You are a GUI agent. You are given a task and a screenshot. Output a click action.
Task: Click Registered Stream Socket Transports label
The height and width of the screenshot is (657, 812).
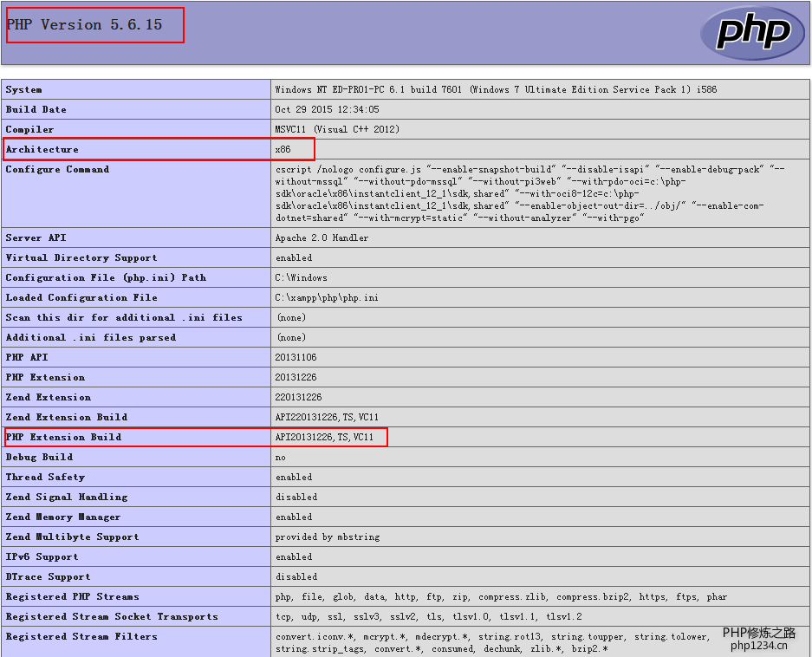[x=112, y=616]
